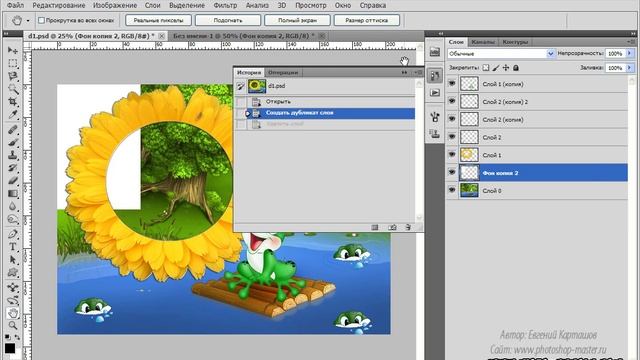Toggle visibility of layer 'Слой 0'
This screenshot has height=360, width=640.
[452, 190]
